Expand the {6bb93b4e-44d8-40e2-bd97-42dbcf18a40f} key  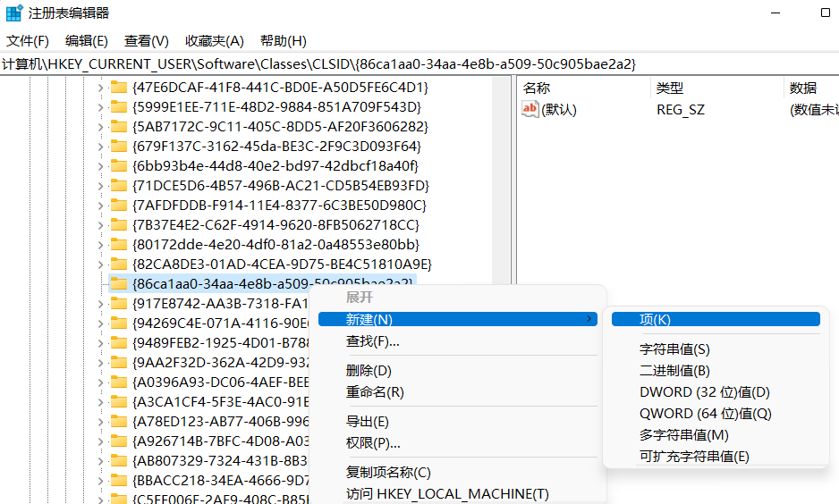[x=100, y=165]
